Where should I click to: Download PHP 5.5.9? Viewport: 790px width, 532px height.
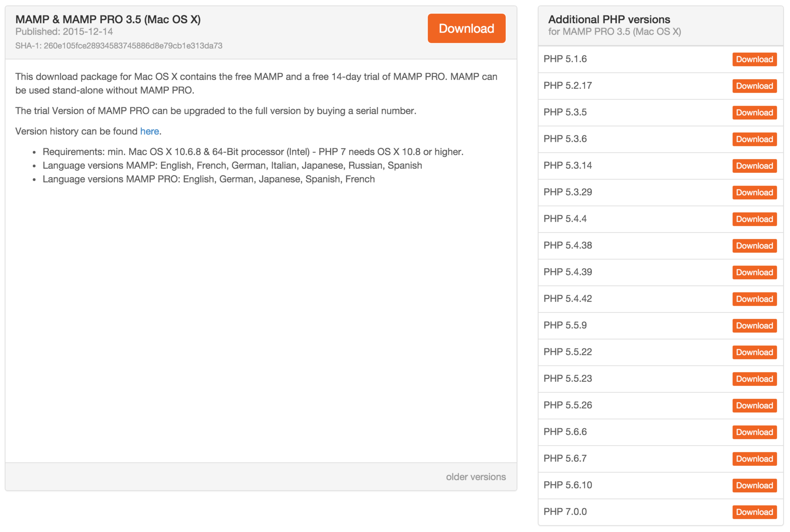[754, 326]
